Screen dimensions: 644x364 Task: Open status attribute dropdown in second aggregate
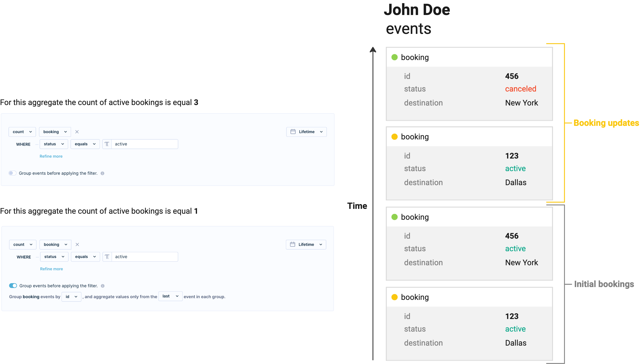[x=54, y=257]
